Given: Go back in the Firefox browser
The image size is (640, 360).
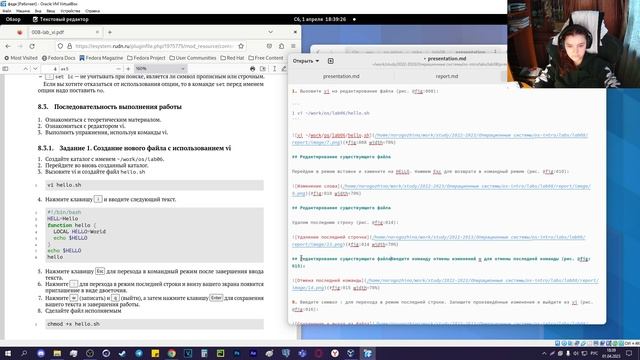Looking at the screenshot, I should (8, 46).
